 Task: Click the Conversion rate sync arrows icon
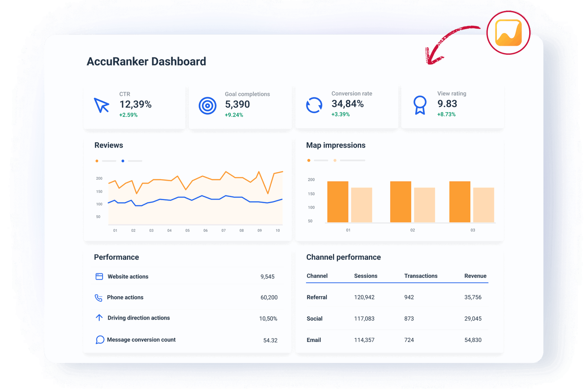[313, 105]
